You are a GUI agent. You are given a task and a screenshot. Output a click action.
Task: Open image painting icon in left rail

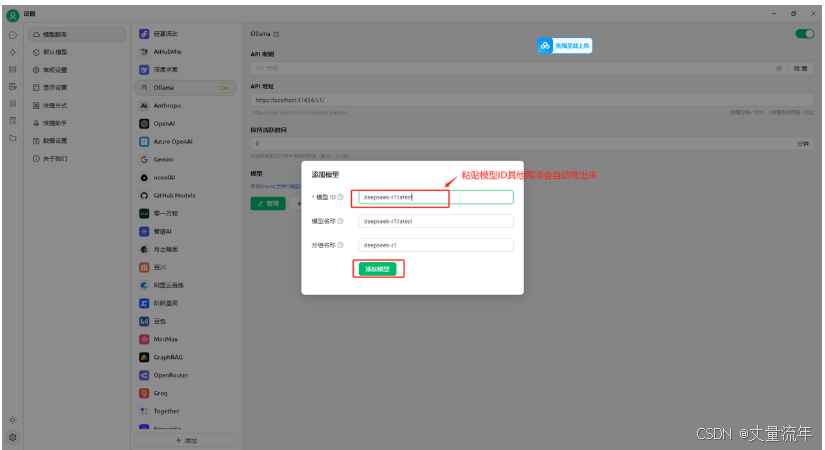(13, 69)
